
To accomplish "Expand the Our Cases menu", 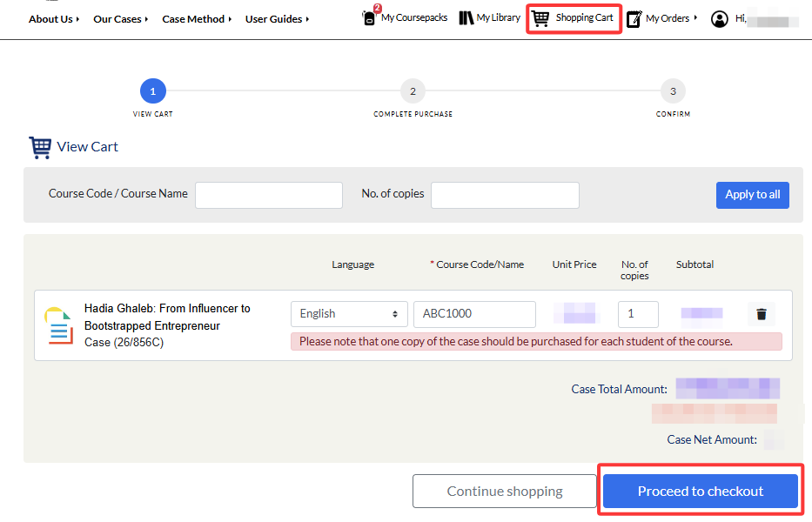I will 121,19.
